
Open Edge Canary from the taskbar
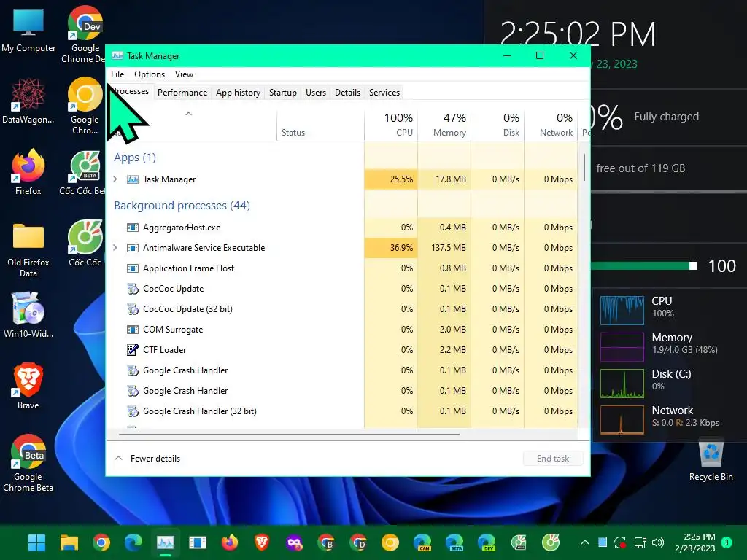point(422,542)
